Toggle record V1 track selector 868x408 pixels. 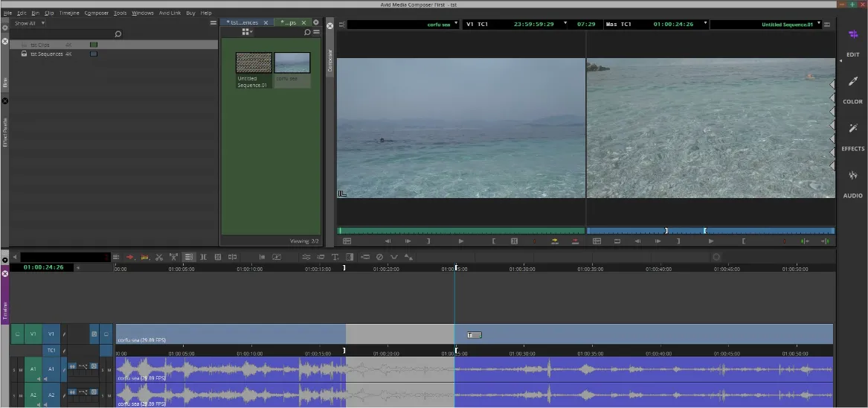click(x=51, y=334)
